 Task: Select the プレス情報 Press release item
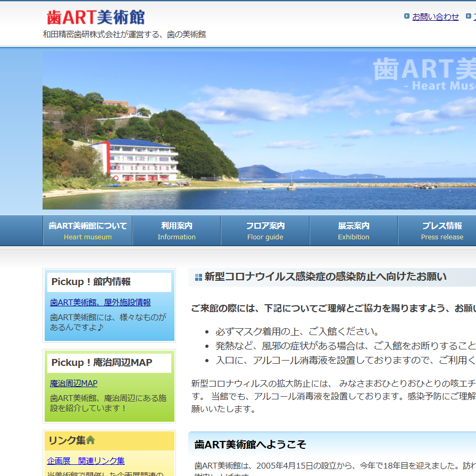[x=441, y=231]
